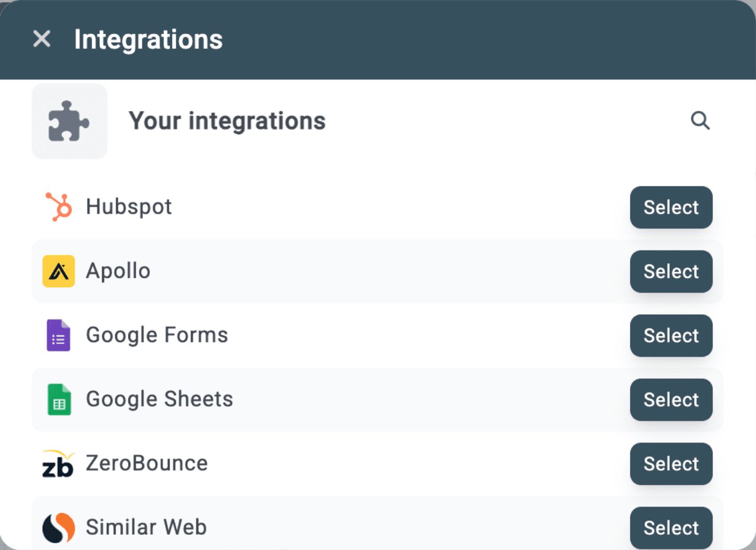Screen dimensions: 756x550
Task: Click the Hubspot logo icon
Action: pyautogui.click(x=58, y=207)
